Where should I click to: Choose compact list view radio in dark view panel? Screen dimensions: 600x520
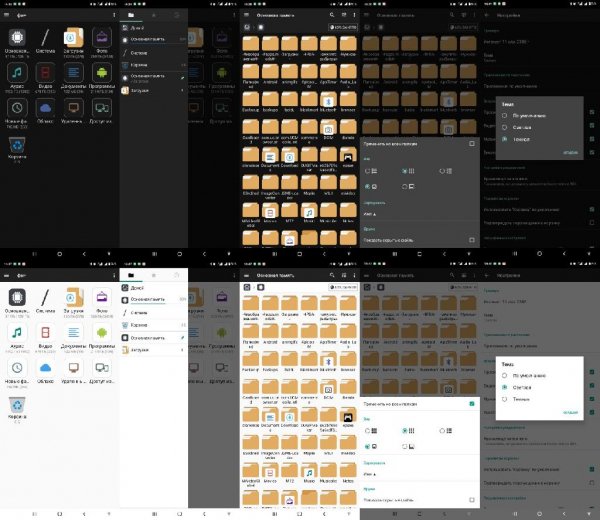pos(442,171)
